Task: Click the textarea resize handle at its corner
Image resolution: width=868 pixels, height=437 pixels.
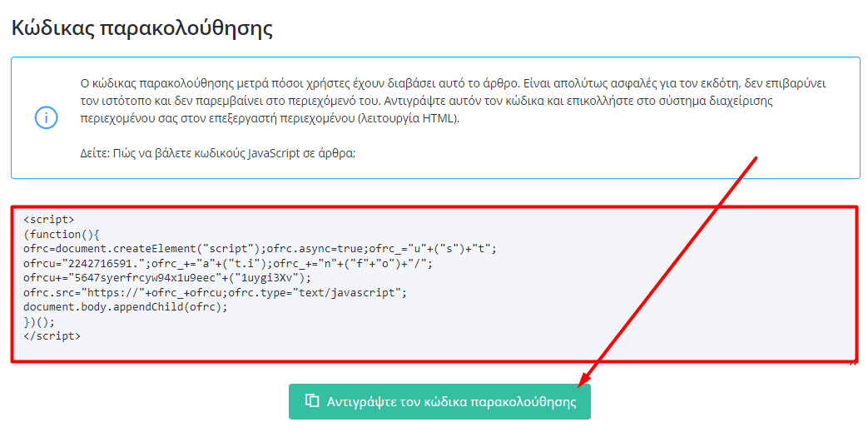Action: (x=853, y=363)
